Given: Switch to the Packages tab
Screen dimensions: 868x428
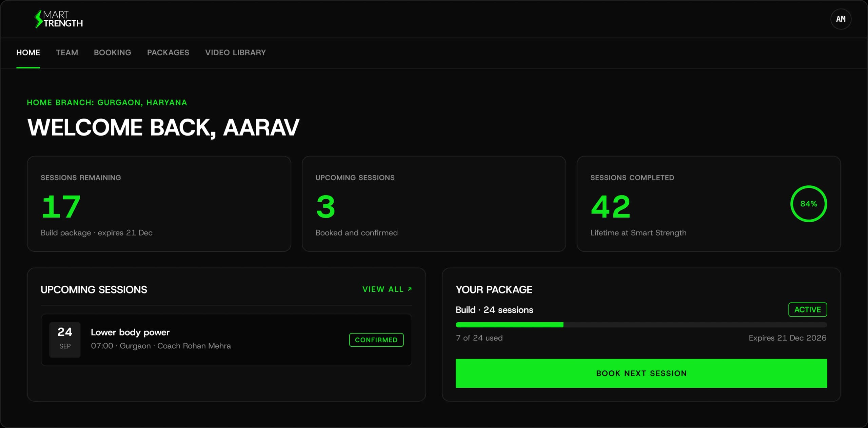Looking at the screenshot, I should coord(168,53).
